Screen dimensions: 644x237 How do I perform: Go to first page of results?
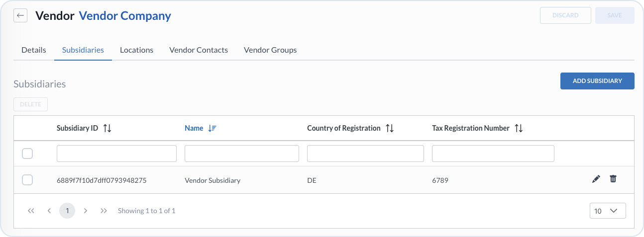click(31, 211)
